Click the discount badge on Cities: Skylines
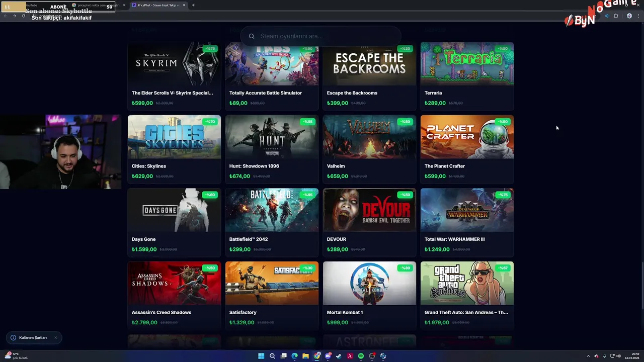The width and height of the screenshot is (644, 362). tap(210, 122)
